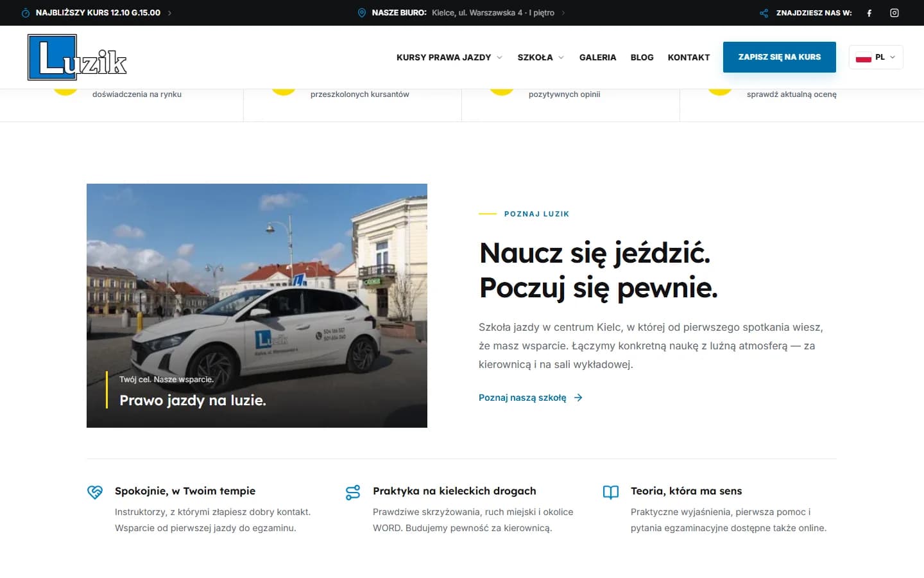This screenshot has height=578, width=924.
Task: Expand the KURSY PRAWA JAZDY menu
Action: point(449,57)
